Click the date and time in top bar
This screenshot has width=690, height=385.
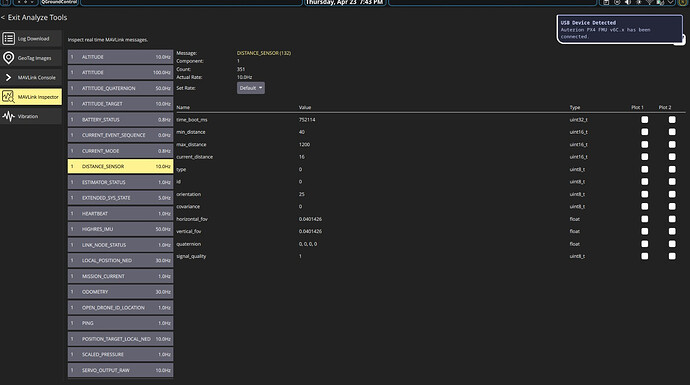click(344, 2)
